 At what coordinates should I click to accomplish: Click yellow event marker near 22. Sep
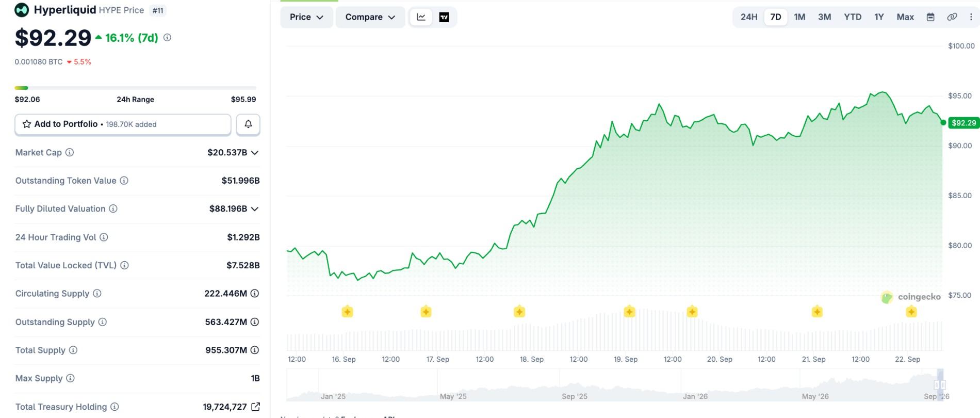pyautogui.click(x=911, y=312)
